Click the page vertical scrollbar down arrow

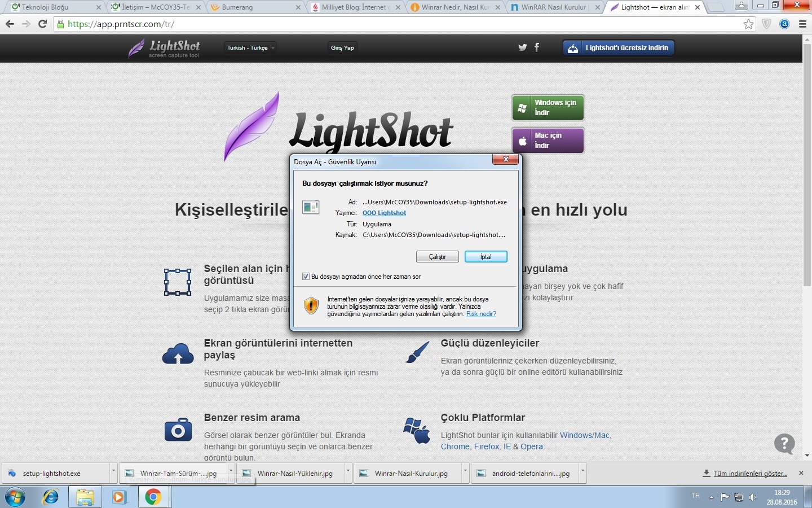click(807, 455)
